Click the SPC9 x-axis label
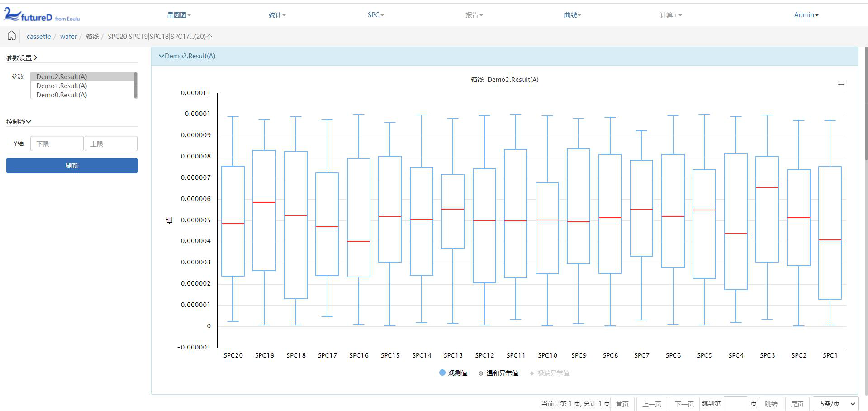Screen dimensions: 868x411 [579, 355]
